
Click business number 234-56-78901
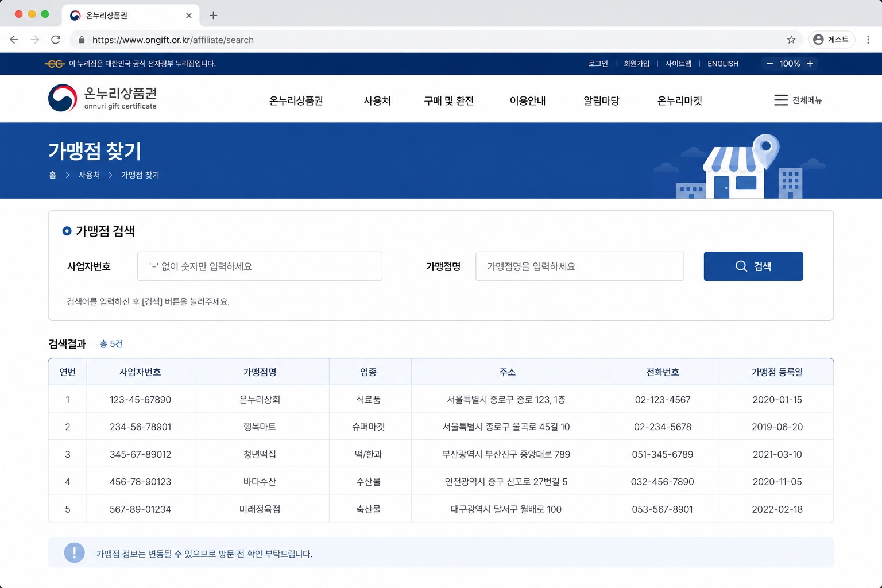pos(140,427)
